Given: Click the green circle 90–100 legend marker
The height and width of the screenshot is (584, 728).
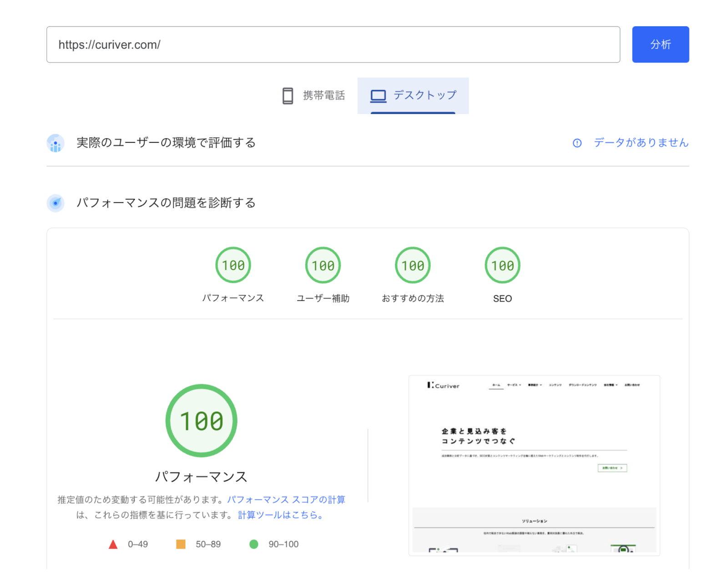Looking at the screenshot, I should 254,544.
